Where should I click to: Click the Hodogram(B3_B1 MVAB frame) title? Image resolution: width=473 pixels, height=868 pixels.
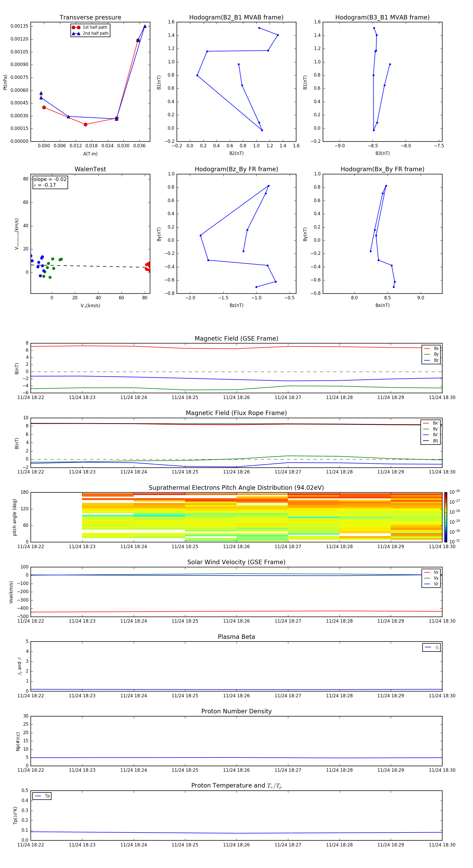(x=382, y=18)
